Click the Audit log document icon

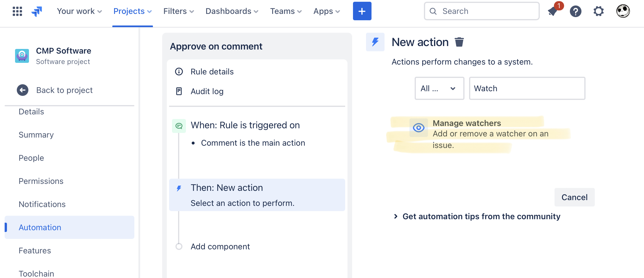(x=179, y=91)
